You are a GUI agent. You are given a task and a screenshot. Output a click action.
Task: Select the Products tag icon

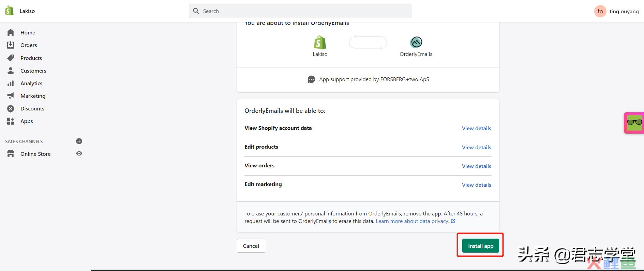[x=11, y=58]
